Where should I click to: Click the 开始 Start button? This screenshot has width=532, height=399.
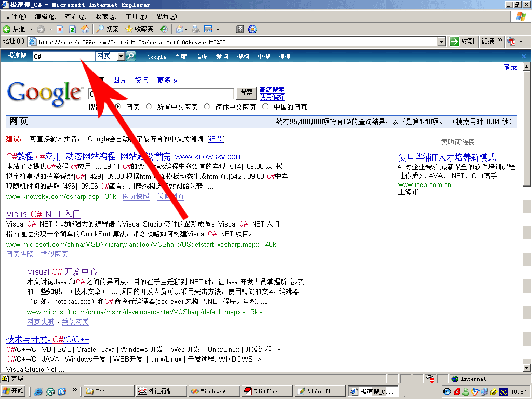[14, 391]
